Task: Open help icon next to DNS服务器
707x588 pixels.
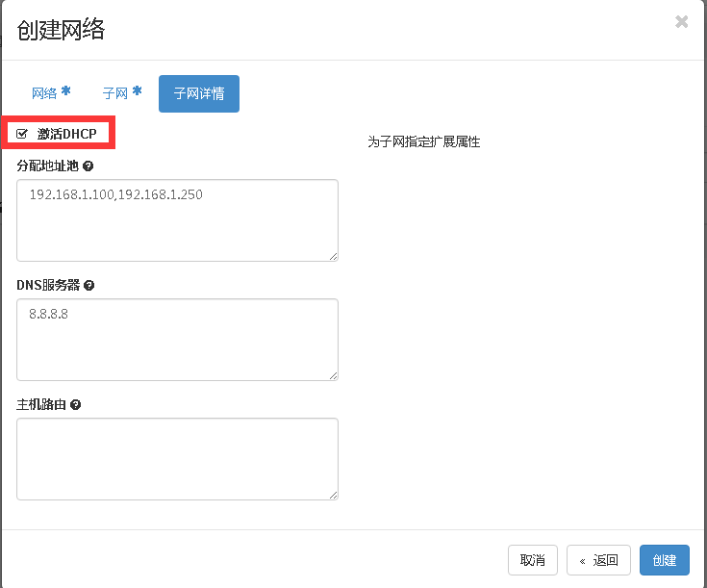Action: (89, 285)
